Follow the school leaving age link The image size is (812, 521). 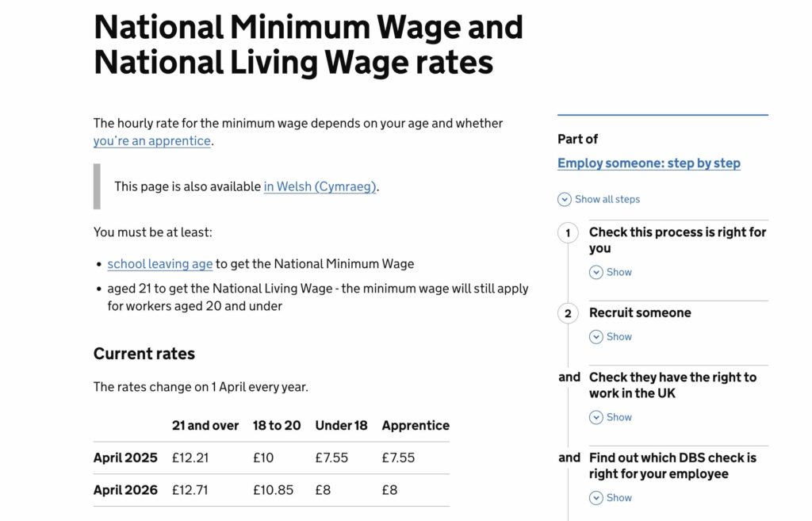(x=160, y=264)
